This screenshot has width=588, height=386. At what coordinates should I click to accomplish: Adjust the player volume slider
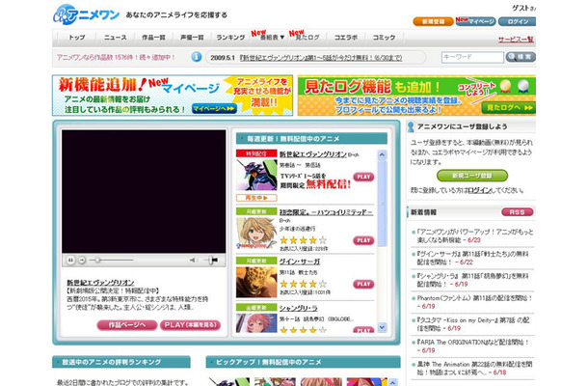pos(211,260)
